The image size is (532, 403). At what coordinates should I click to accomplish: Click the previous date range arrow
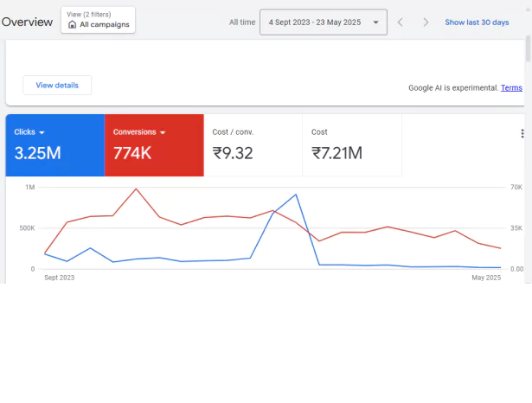point(401,22)
